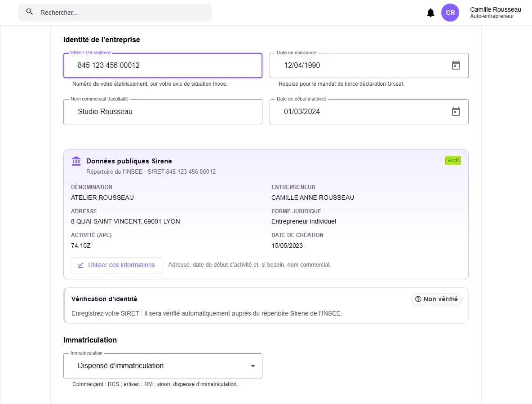Click the FORME JURIDIQUE label
532x404 pixels.
click(296, 211)
